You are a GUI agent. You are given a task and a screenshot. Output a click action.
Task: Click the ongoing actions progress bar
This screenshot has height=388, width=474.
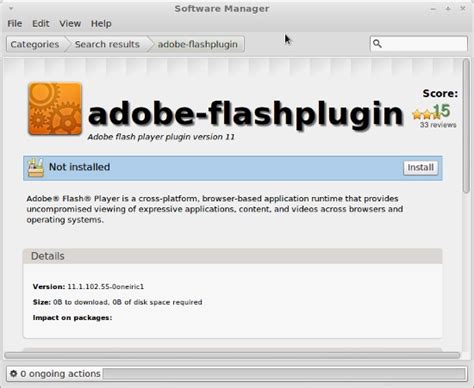pos(284,374)
